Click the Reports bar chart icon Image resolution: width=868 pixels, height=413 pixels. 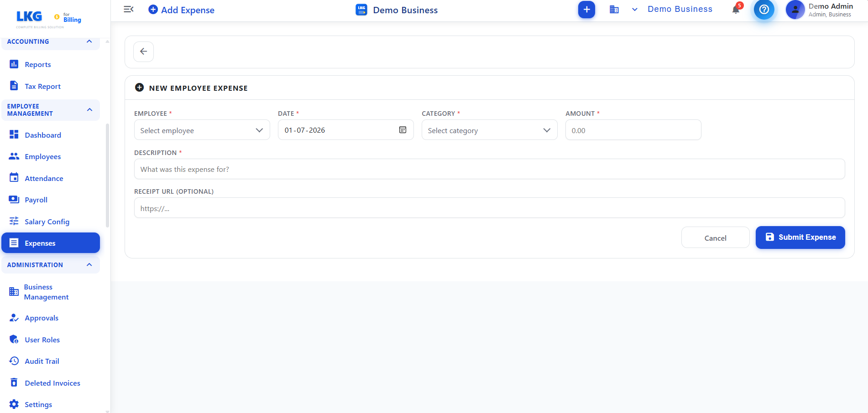click(14, 64)
